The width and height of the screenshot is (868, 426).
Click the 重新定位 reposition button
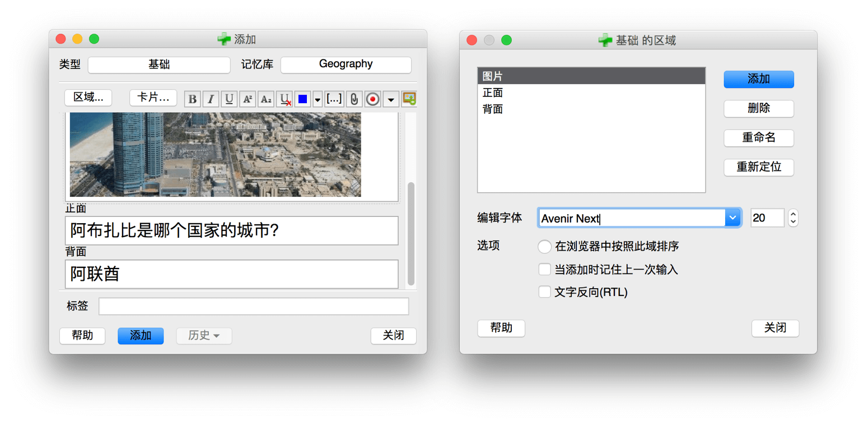pyautogui.click(x=759, y=168)
